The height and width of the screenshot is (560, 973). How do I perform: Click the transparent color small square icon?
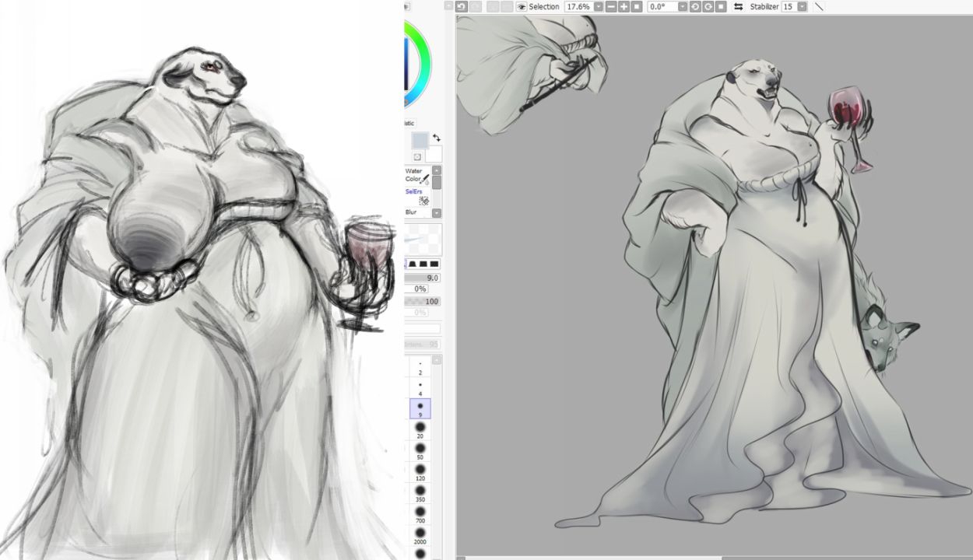point(416,156)
